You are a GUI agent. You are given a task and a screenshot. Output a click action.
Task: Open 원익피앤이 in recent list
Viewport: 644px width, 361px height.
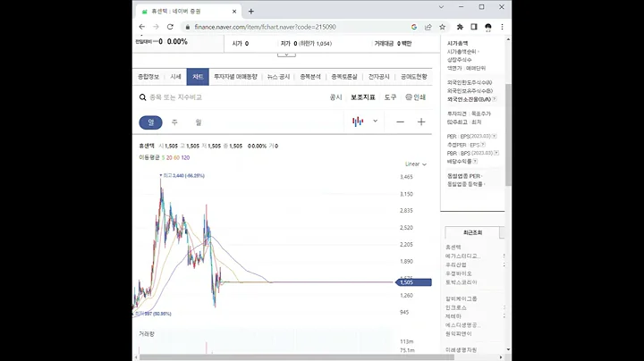point(459,334)
